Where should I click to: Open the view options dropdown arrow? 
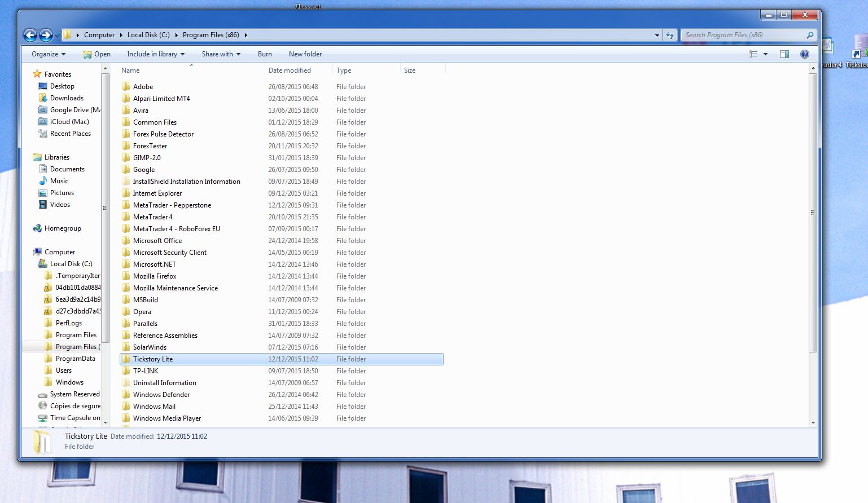point(765,54)
